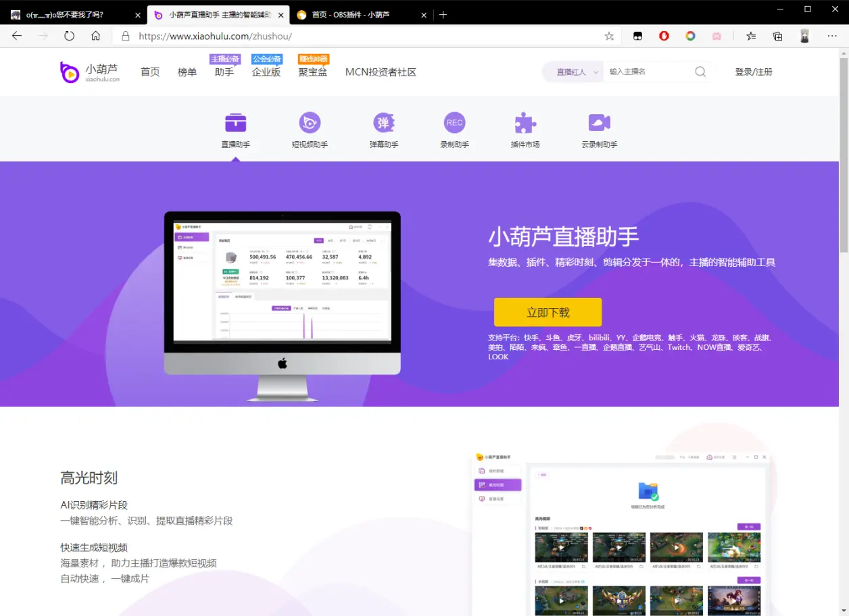Click the black mask extension icon
Image resolution: width=849 pixels, height=616 pixels.
[637, 36]
